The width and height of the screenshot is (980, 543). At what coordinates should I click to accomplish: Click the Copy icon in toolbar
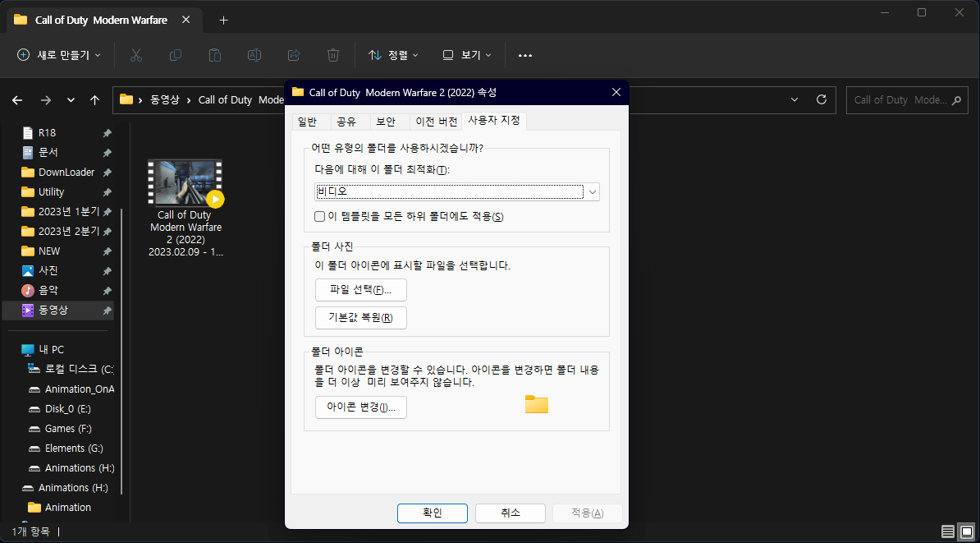click(176, 55)
